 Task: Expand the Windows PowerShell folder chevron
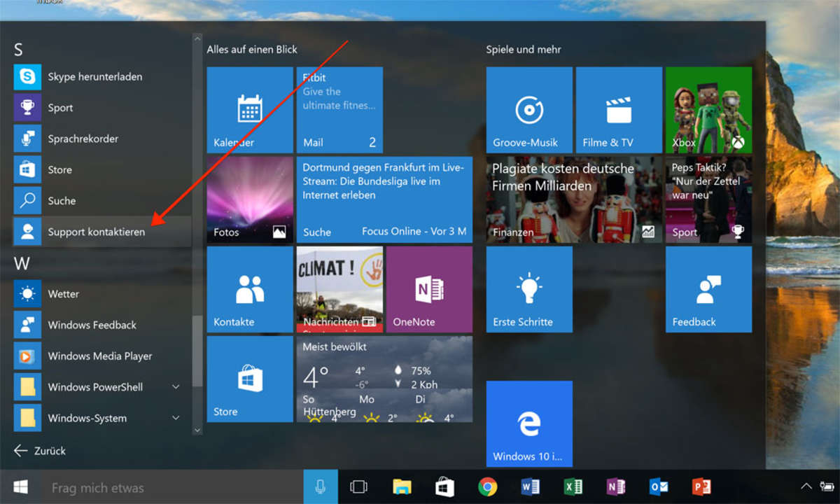(176, 387)
